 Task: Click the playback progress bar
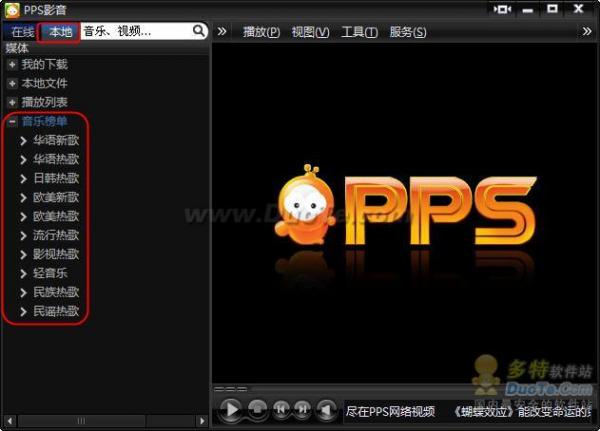(x=402, y=389)
